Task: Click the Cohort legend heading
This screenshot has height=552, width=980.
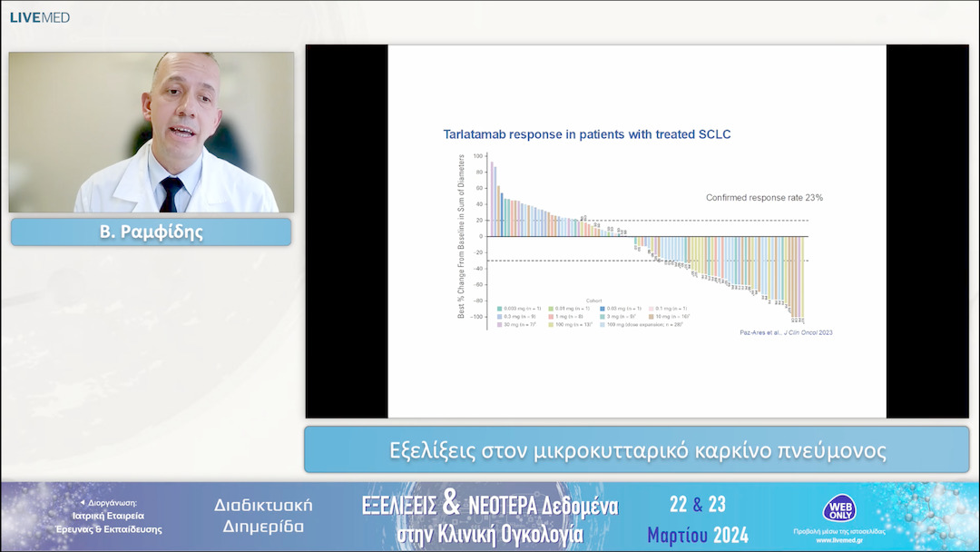Action: 593,301
